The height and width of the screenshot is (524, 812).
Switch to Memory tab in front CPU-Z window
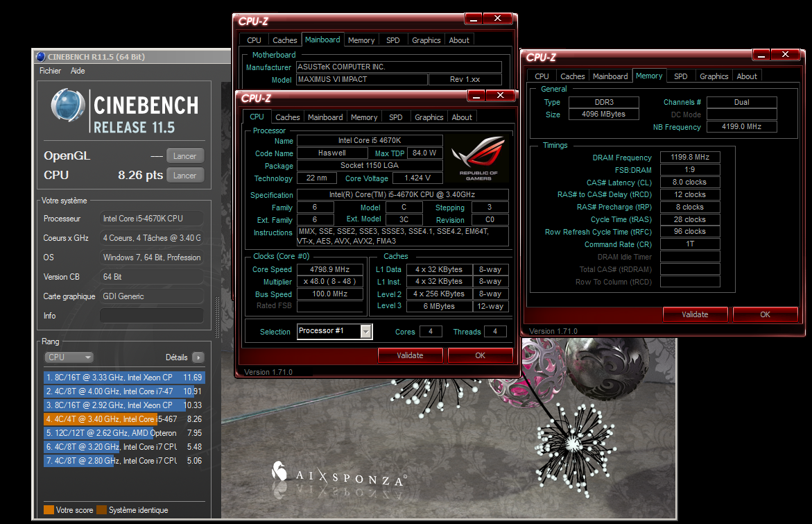(x=364, y=117)
